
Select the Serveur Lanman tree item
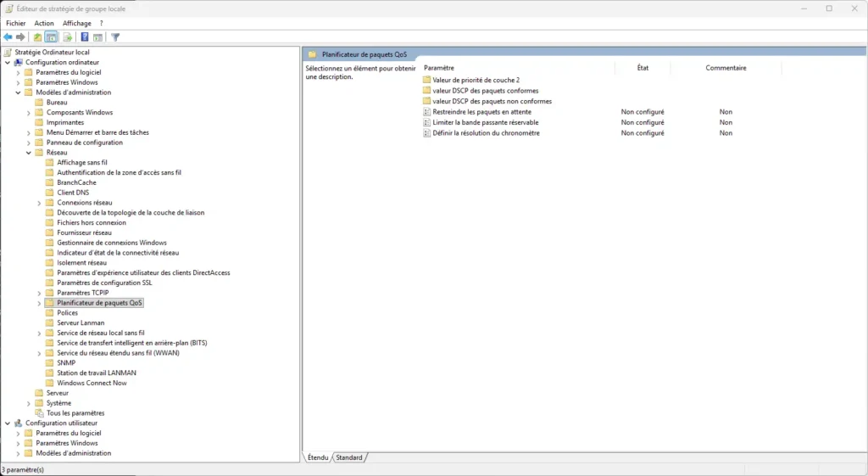(x=81, y=323)
